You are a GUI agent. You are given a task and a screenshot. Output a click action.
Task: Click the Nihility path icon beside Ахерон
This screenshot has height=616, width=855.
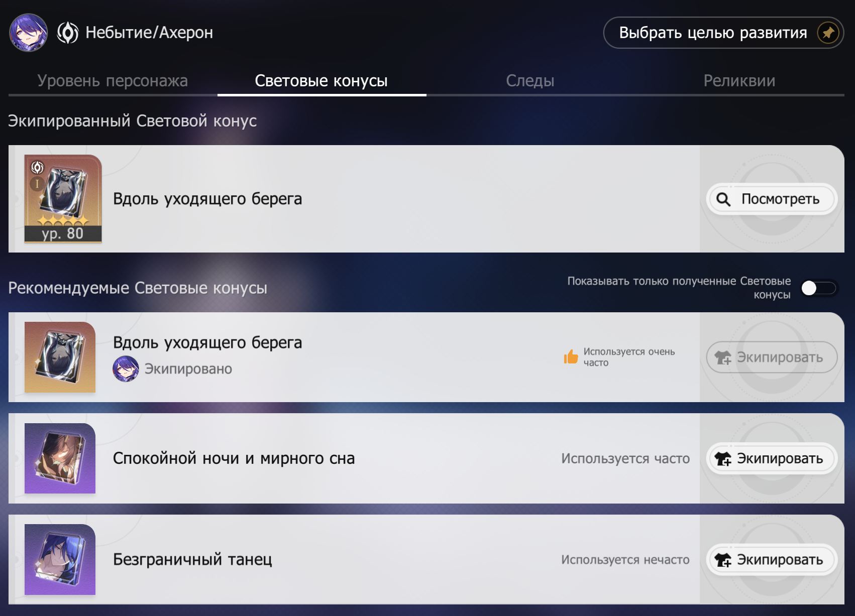pyautogui.click(x=68, y=33)
